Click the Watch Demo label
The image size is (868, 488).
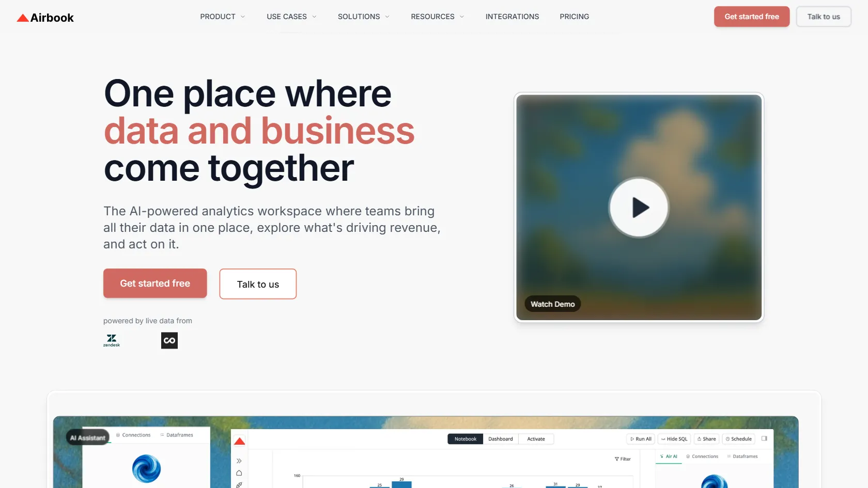click(x=552, y=304)
